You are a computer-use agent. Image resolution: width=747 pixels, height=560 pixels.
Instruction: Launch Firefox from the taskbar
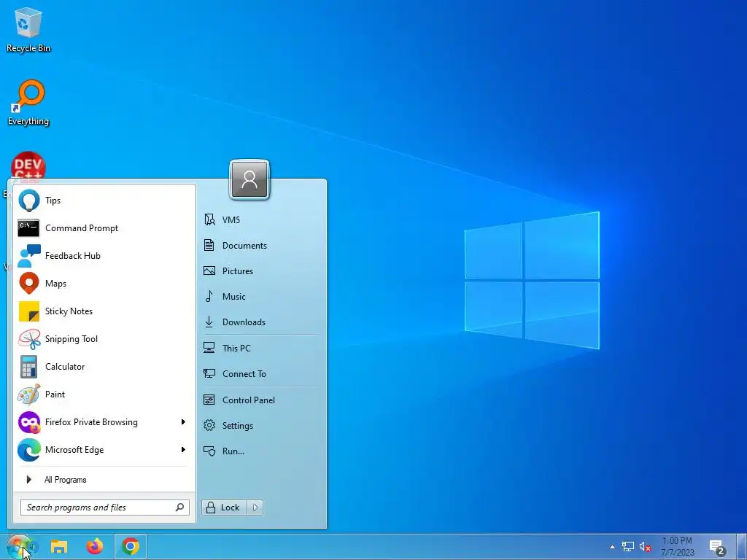pyautogui.click(x=95, y=547)
